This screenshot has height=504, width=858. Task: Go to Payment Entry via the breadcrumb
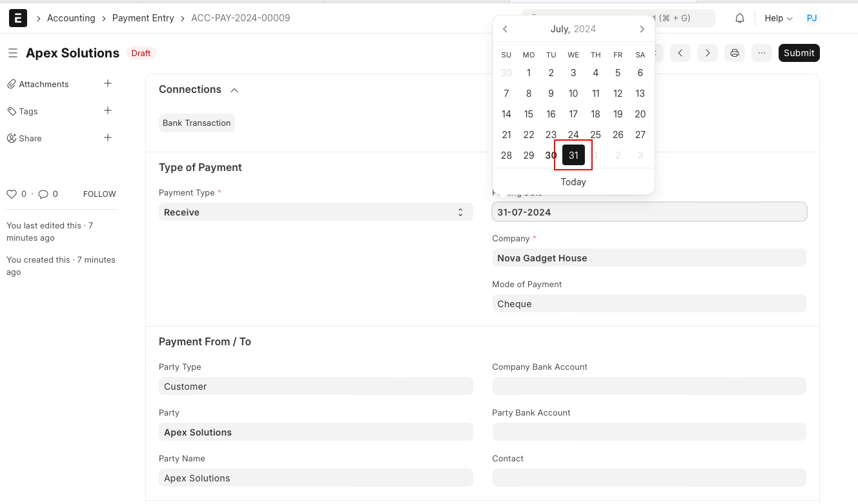(x=143, y=18)
